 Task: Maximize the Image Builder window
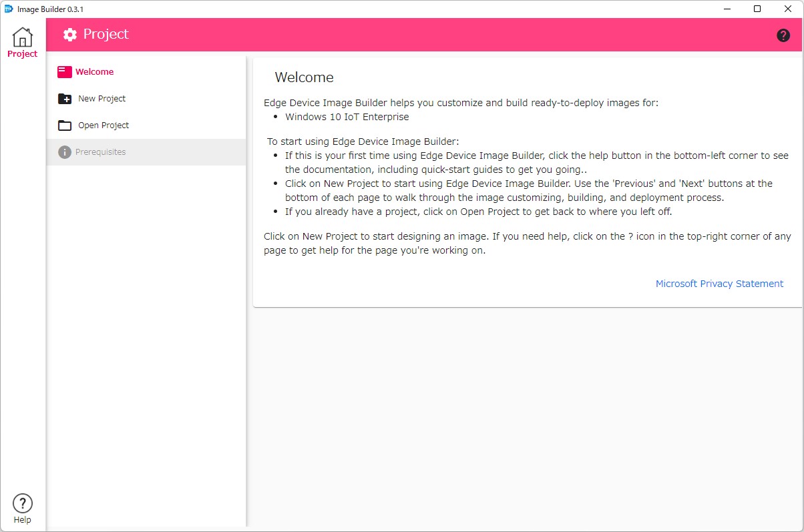click(757, 9)
